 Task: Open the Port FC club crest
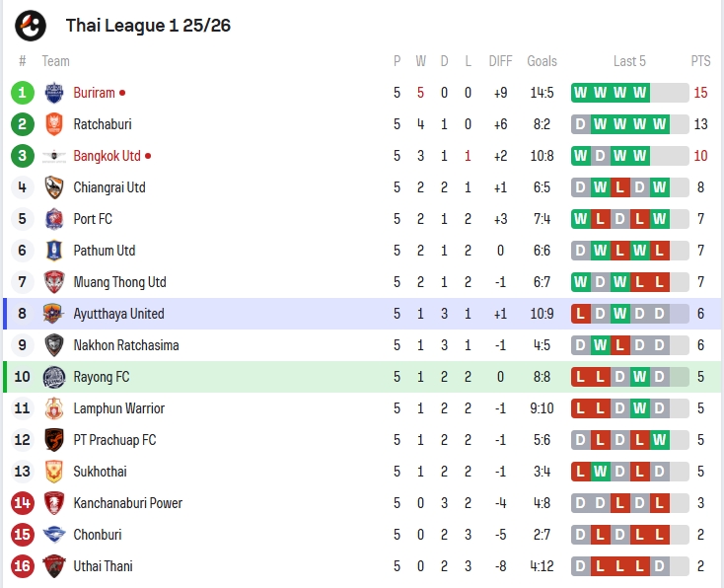point(54,219)
